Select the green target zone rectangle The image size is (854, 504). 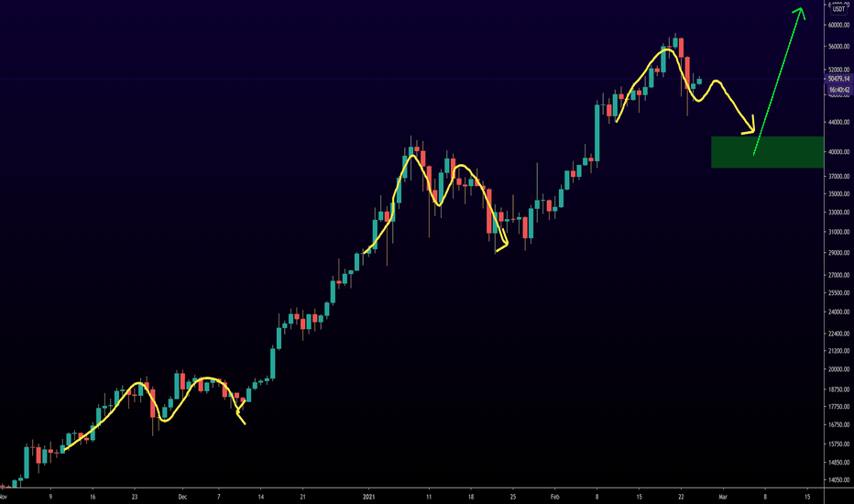tap(767, 152)
